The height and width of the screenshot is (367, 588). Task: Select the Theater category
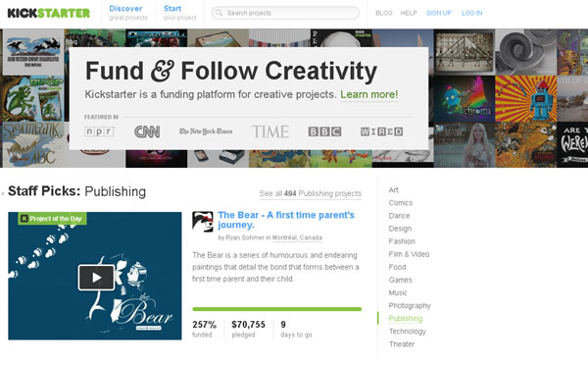(402, 344)
